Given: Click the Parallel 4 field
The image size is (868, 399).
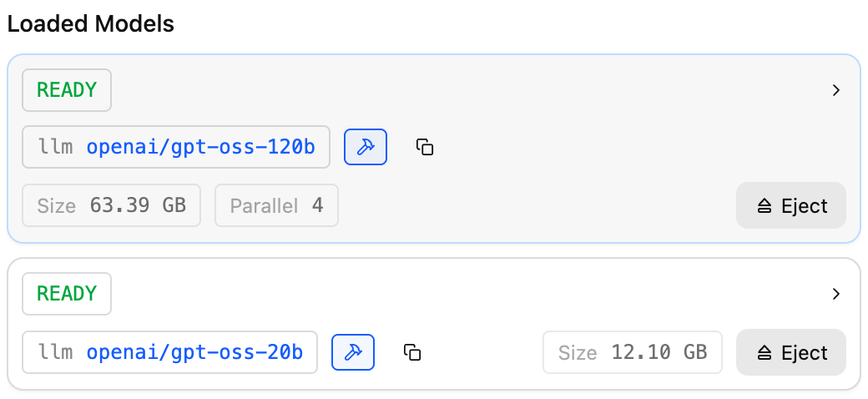Looking at the screenshot, I should click(x=276, y=206).
